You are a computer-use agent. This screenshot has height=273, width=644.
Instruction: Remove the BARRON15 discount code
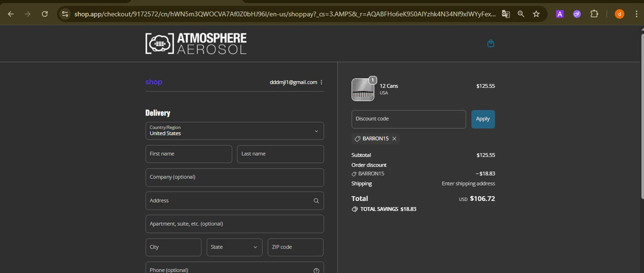click(394, 139)
